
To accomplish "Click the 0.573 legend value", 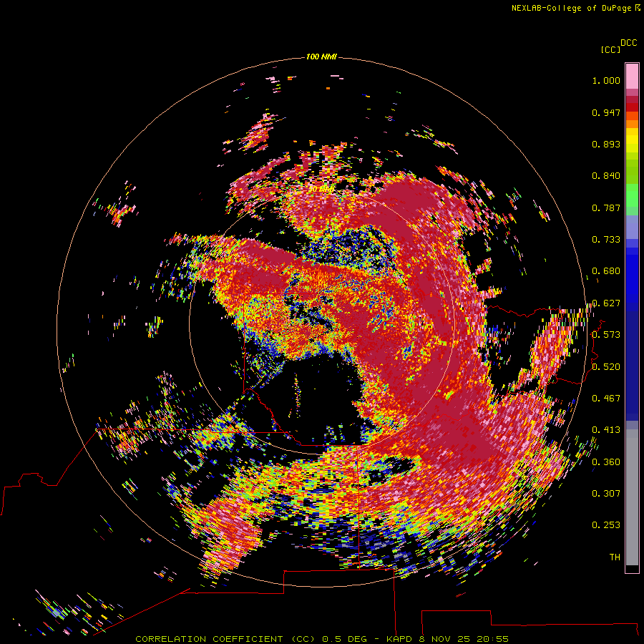I will pyautogui.click(x=606, y=335).
